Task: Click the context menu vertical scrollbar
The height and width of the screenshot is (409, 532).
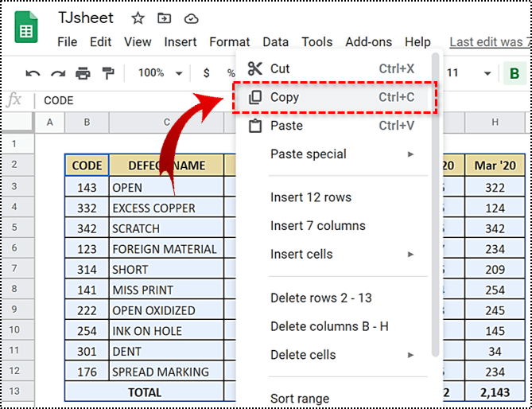Action: point(435,199)
